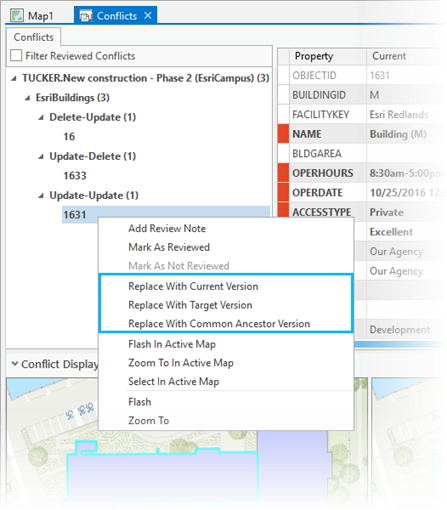Select conflict feature 16

[69, 137]
